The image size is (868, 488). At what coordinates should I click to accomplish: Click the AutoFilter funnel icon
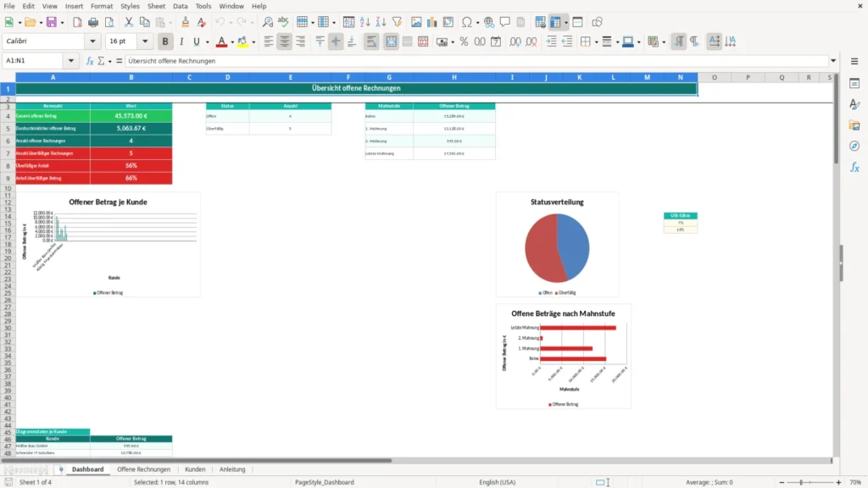397,22
